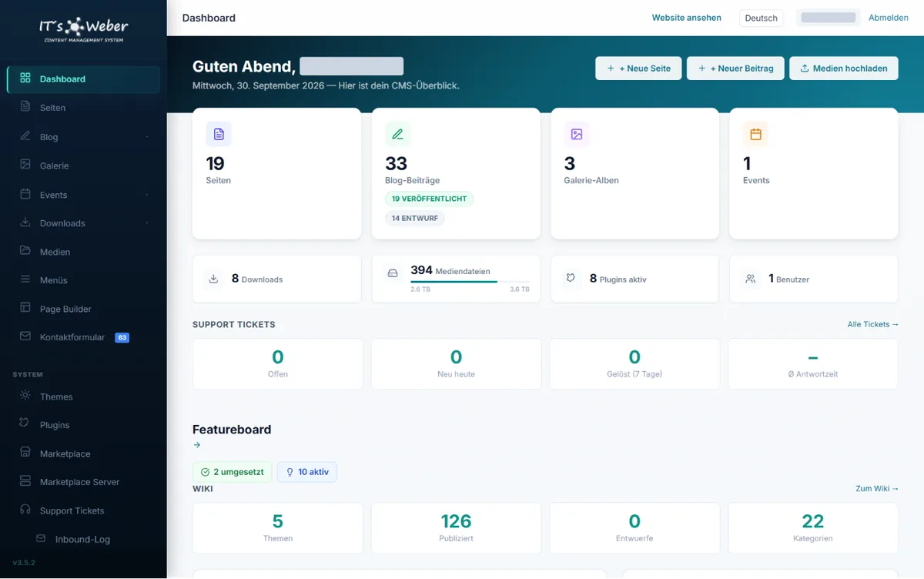Click the Themes sun icon in sidebar
Image resolution: width=924 pixels, height=579 pixels.
pos(25,396)
